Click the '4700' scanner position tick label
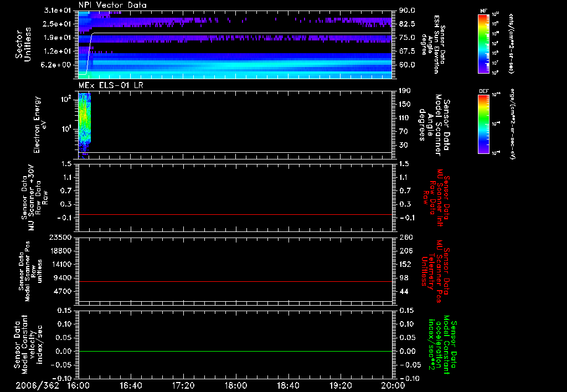Screen dimensions: 567x392 pos(62,291)
